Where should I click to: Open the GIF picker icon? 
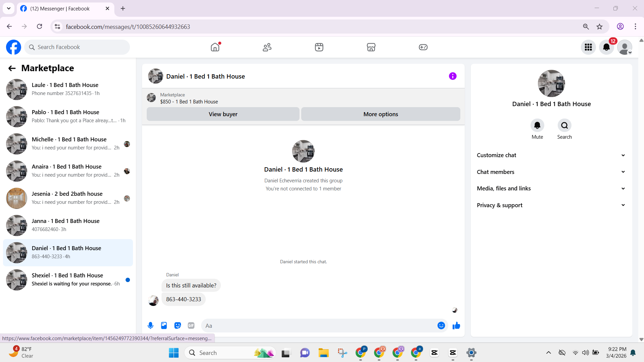tap(191, 325)
